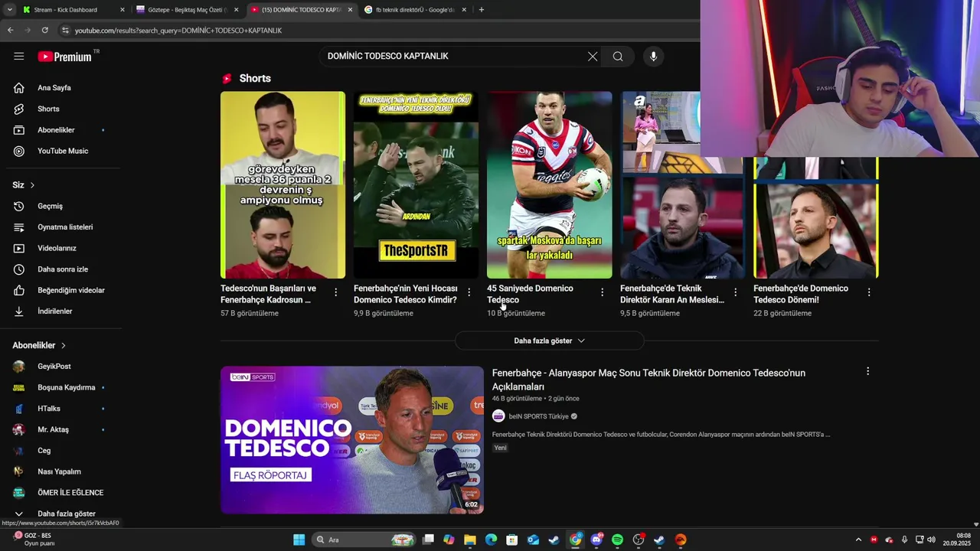The height and width of the screenshot is (551, 980).
Task: Play TheSportsTR Yeni Hocası short thumbnail
Action: pos(416,185)
